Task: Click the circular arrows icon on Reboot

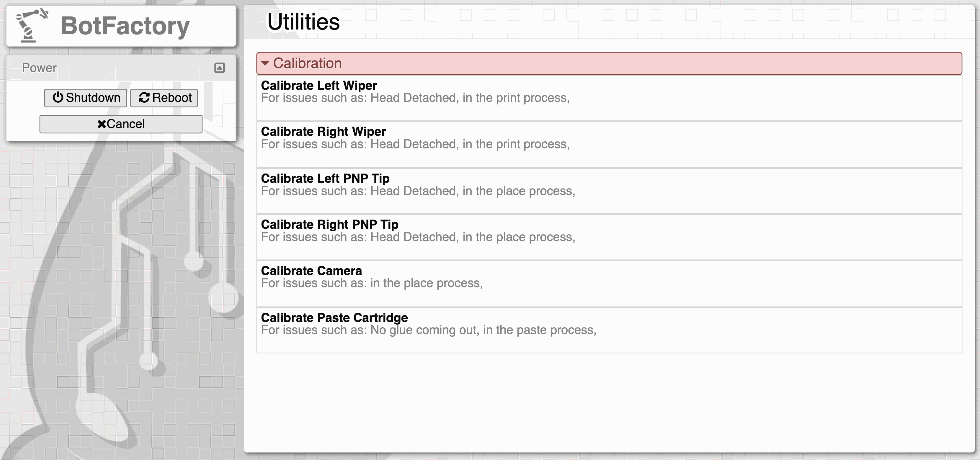Action: 144,98
